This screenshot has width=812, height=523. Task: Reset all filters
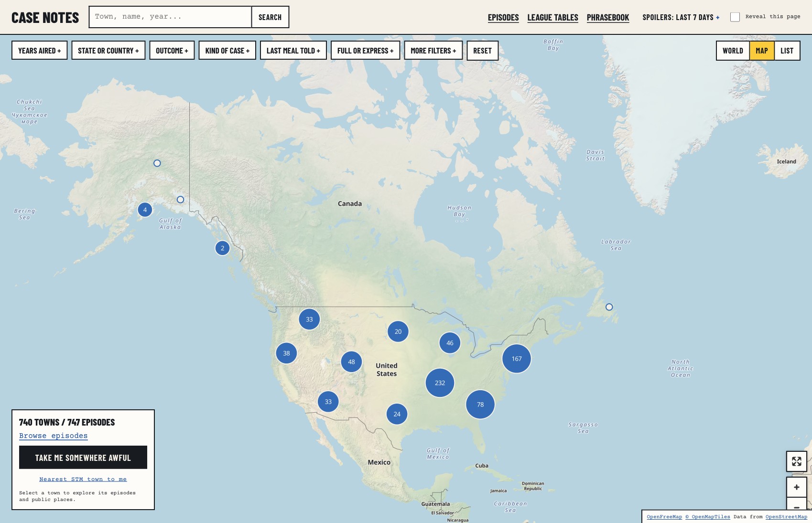tap(483, 51)
